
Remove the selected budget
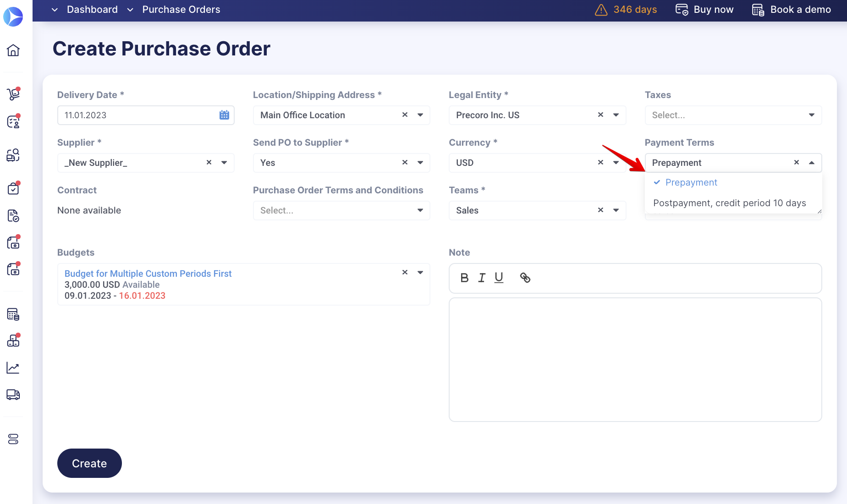(405, 272)
